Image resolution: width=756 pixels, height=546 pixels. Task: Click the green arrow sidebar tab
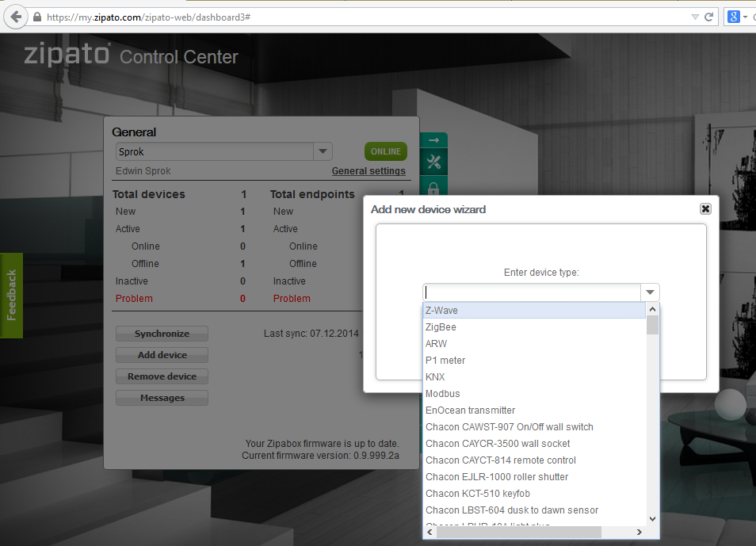434,140
